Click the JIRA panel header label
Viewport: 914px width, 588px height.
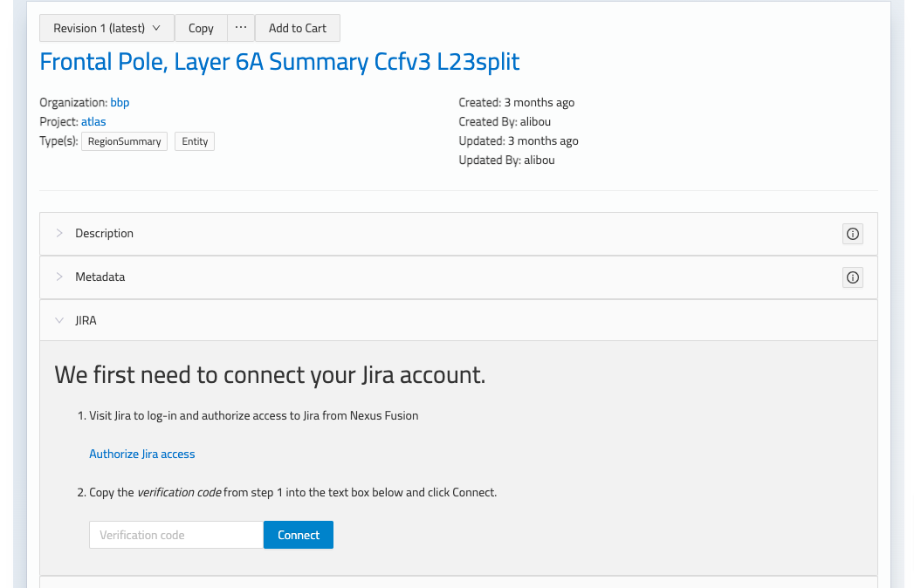point(86,320)
